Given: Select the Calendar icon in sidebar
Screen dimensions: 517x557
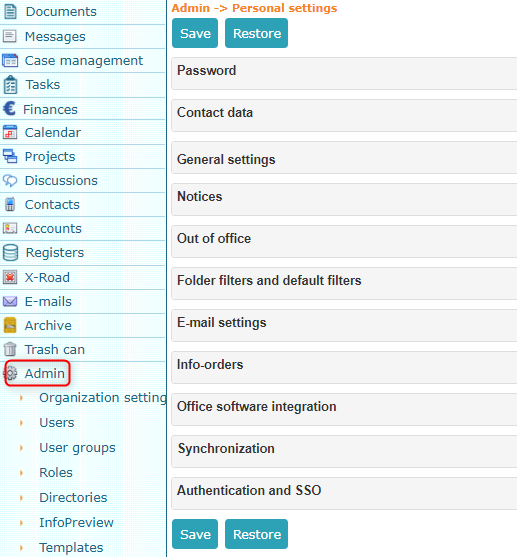Looking at the screenshot, I should tap(10, 132).
